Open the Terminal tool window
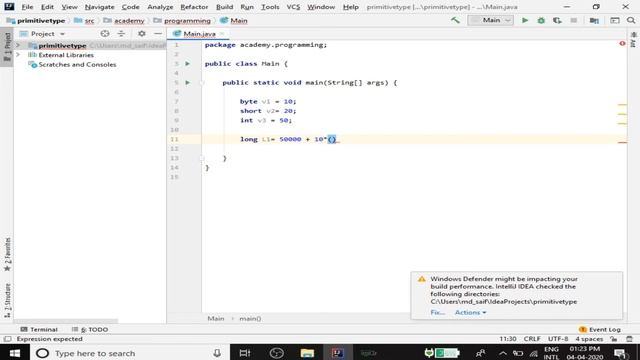 [x=39, y=329]
